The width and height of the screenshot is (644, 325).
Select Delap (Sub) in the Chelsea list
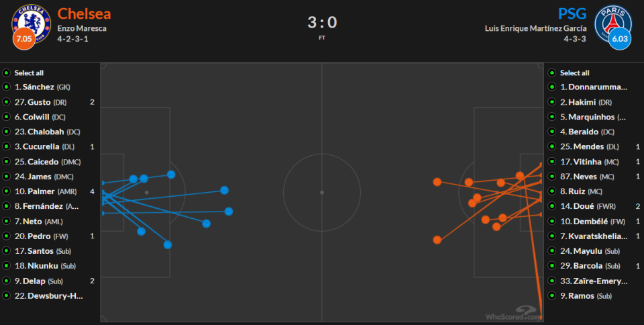point(39,281)
